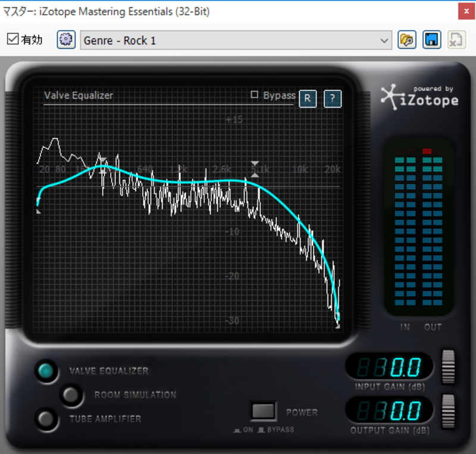The height and width of the screenshot is (454, 476).
Task: Open the plug-in settings gear icon
Action: coord(66,40)
